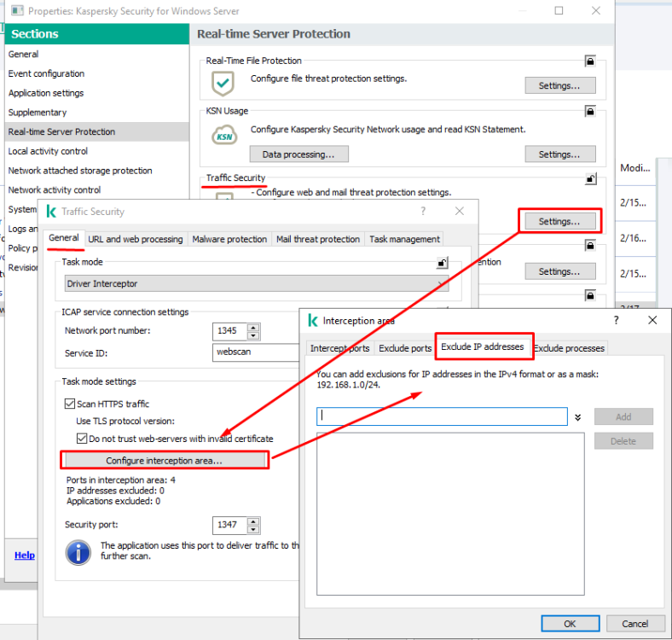This screenshot has height=640, width=672.
Task: Enable Scan HTTPS traffic checkbox
Action: [69, 404]
